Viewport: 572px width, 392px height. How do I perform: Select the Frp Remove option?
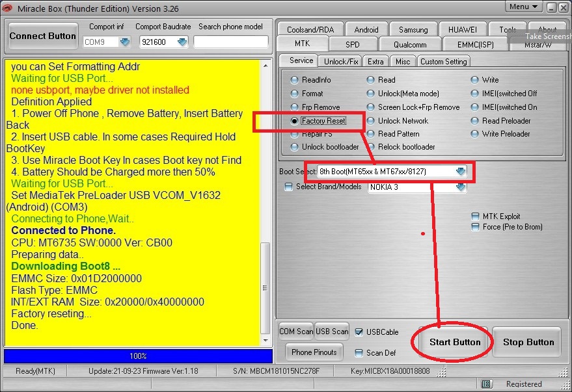click(x=294, y=107)
